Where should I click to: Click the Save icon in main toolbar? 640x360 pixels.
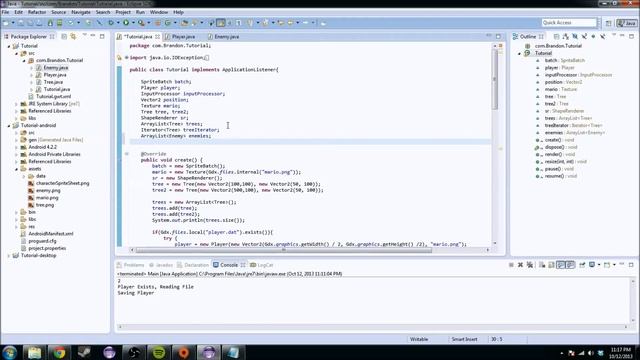[x=20, y=23]
